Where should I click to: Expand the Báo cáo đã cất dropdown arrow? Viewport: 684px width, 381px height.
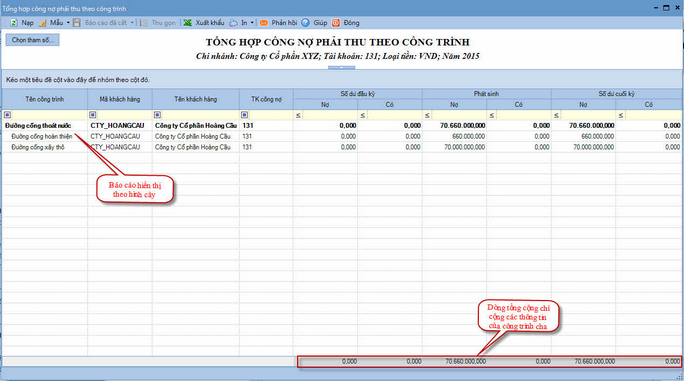click(x=132, y=23)
